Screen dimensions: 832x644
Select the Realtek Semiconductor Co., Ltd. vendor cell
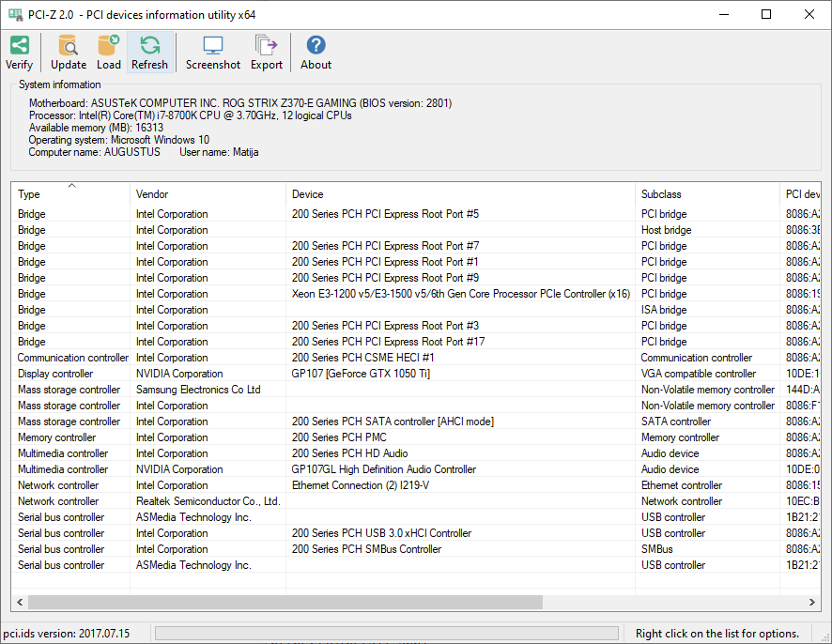click(208, 500)
